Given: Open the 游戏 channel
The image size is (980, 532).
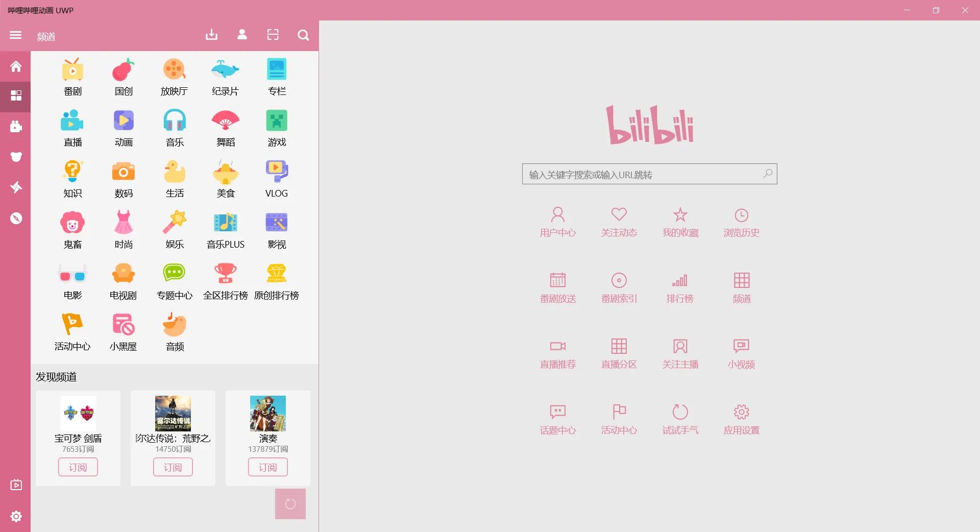Looking at the screenshot, I should coord(276,127).
